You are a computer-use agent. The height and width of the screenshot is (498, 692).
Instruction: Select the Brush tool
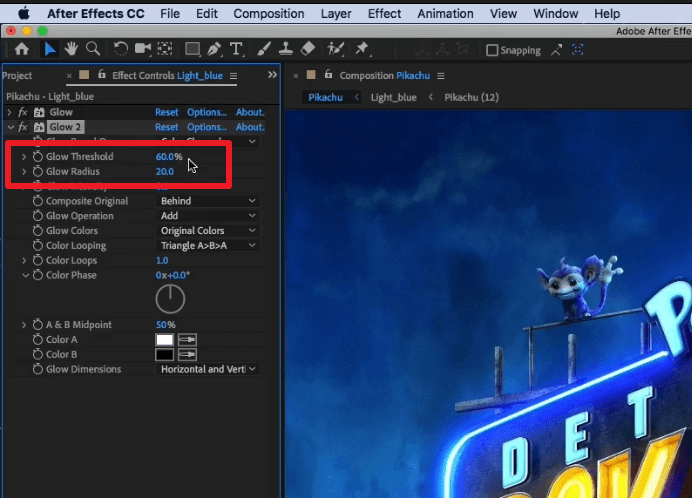[x=263, y=49]
